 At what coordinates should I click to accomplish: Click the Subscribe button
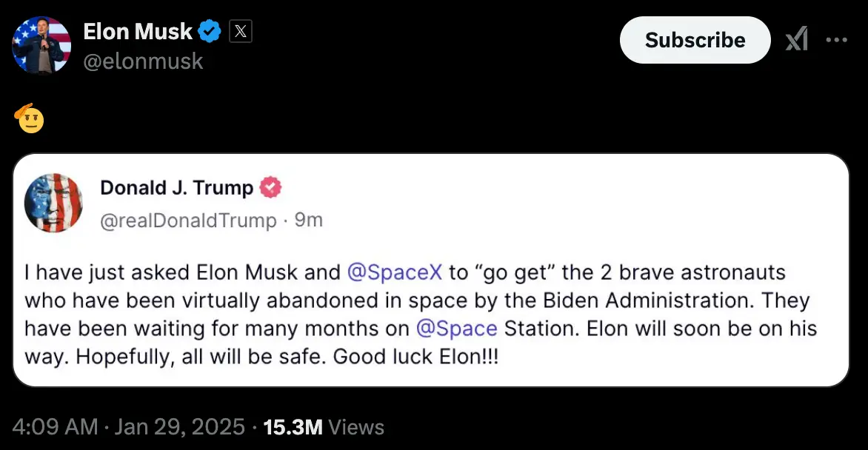coord(695,40)
